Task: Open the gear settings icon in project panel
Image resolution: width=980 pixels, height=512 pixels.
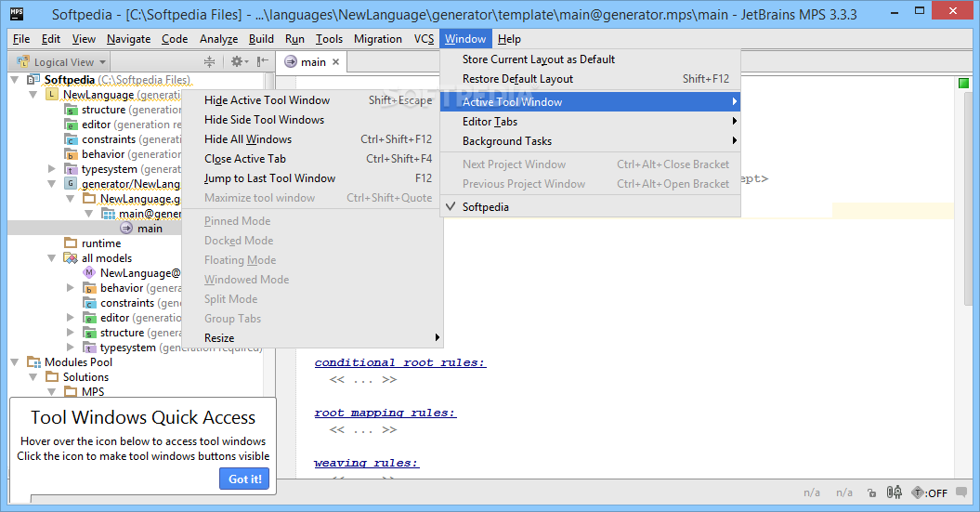Action: click(x=240, y=61)
